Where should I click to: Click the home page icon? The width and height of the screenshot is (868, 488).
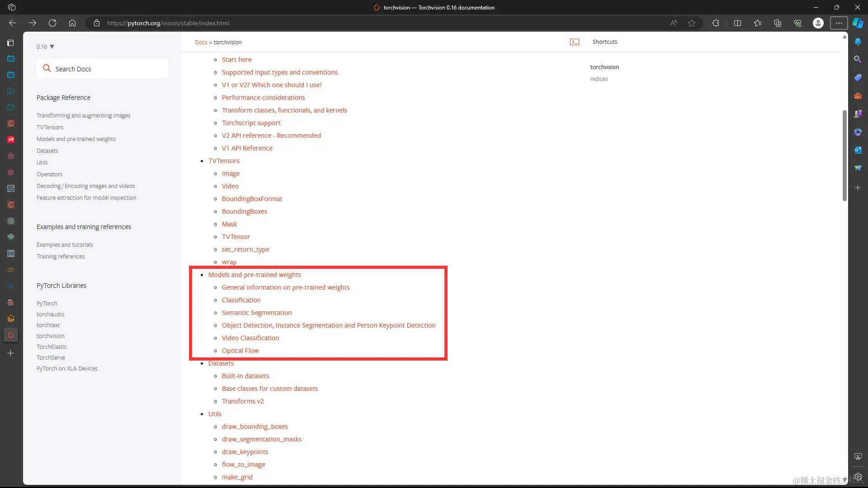(72, 23)
